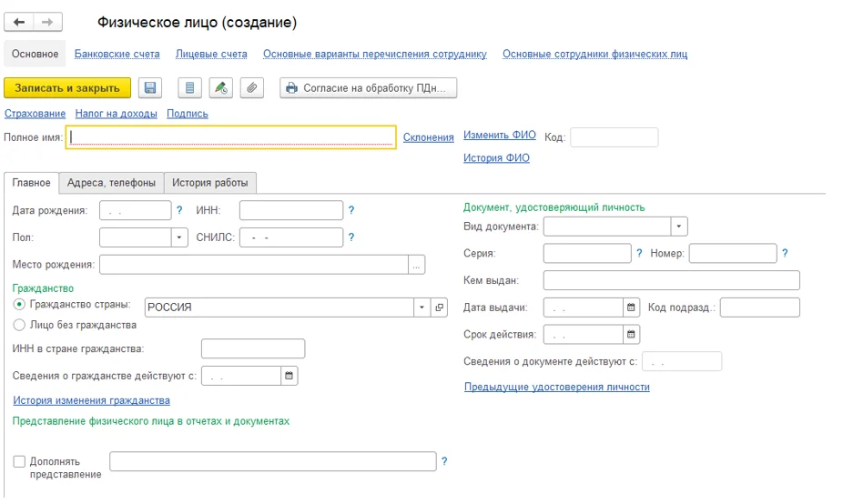Click the Серия input field
Viewport: 843px width, 504px height.
[587, 253]
